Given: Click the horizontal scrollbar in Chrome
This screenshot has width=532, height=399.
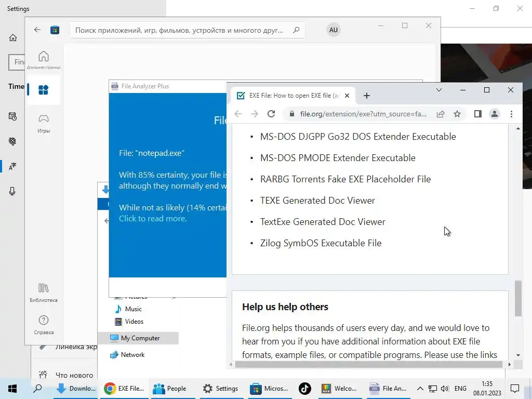Looking at the screenshot, I should 368,364.
